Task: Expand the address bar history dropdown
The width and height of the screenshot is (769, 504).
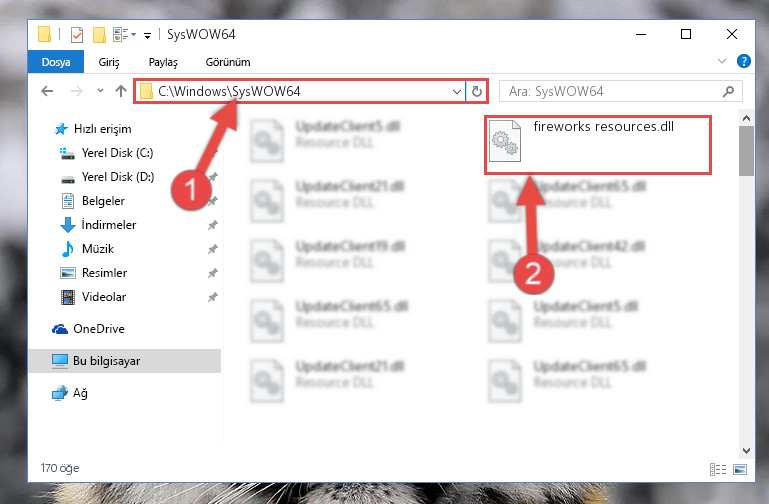Action: (457, 92)
